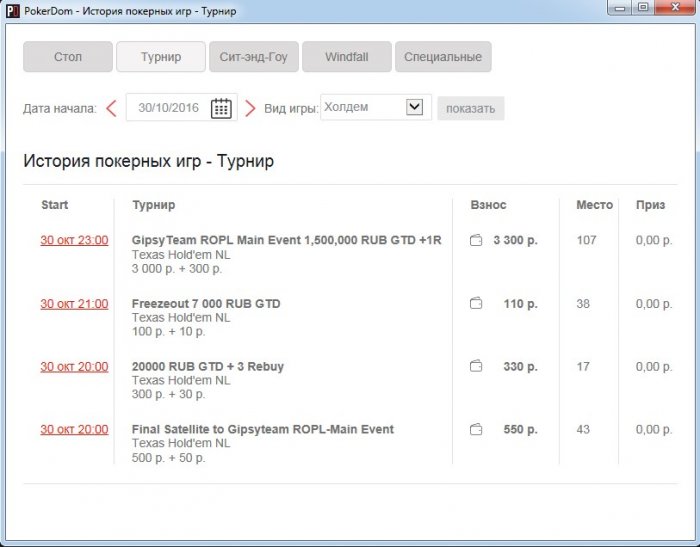Click the wallet icon beside 3 300 р.
This screenshot has height=547, width=700.
[x=476, y=240]
